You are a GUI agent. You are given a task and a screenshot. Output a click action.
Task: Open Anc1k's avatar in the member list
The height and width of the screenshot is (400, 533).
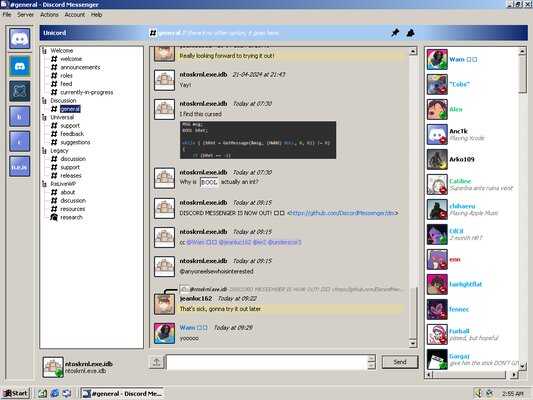pos(437,135)
